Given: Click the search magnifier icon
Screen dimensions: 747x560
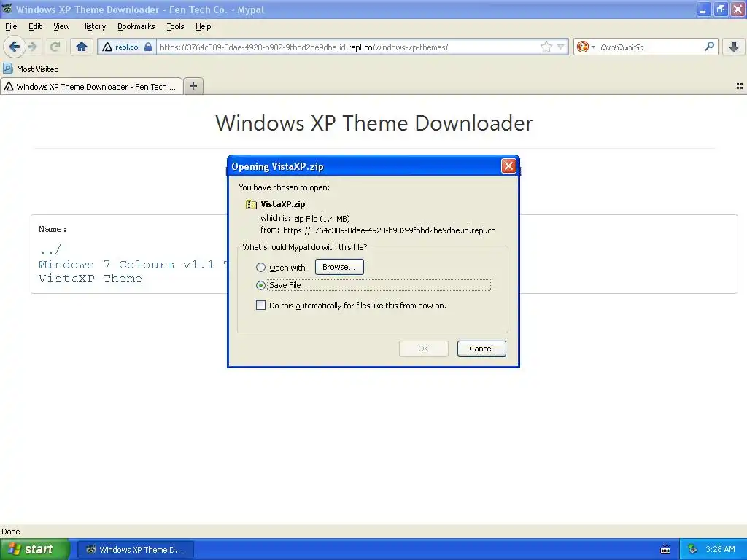Looking at the screenshot, I should pos(709,47).
